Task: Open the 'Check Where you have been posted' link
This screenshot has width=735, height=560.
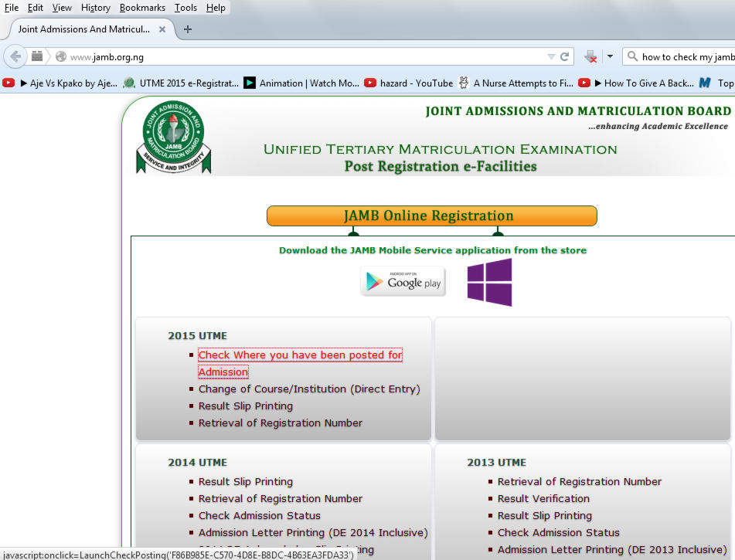Action: pyautogui.click(x=301, y=355)
